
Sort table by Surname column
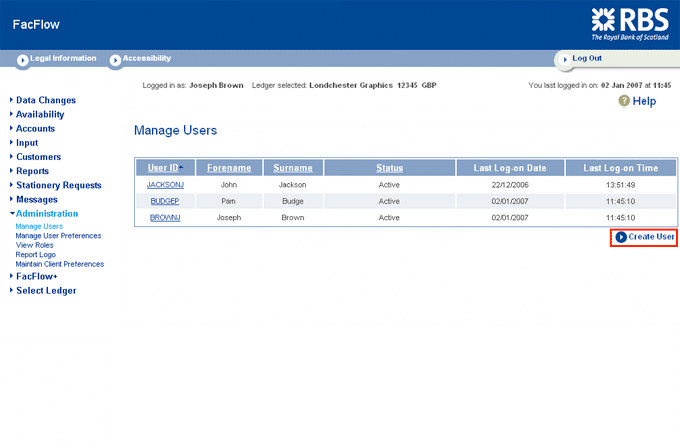(293, 168)
